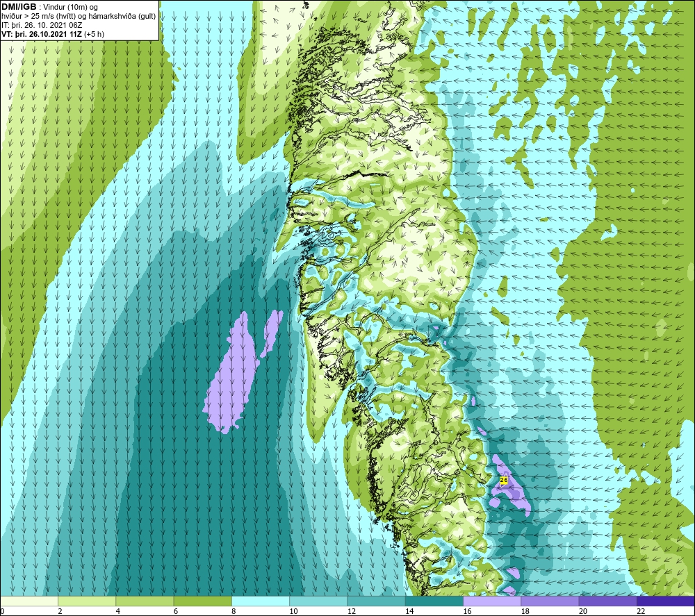Click the legend scale label "20"
Image resolution: width=695 pixels, height=616 pixels.
[583, 611]
